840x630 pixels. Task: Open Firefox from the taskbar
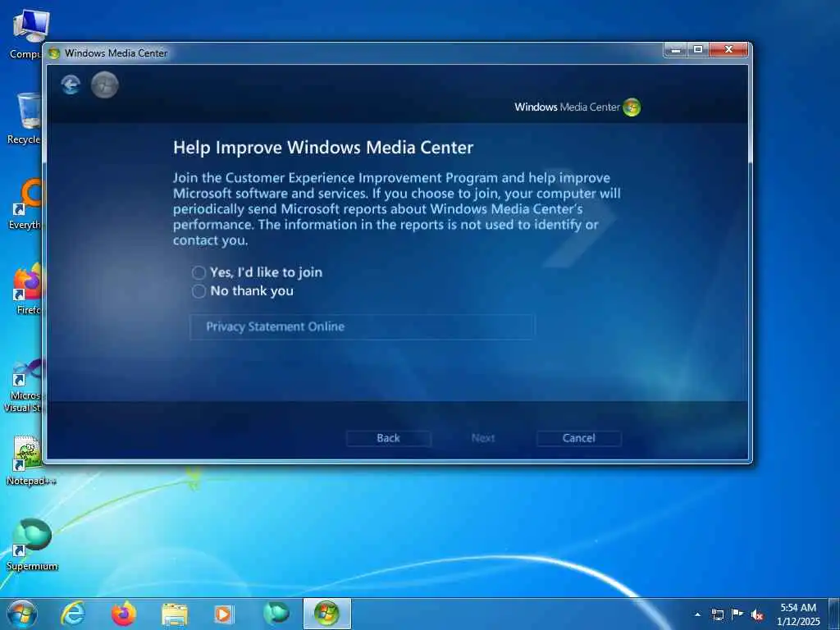tap(123, 614)
